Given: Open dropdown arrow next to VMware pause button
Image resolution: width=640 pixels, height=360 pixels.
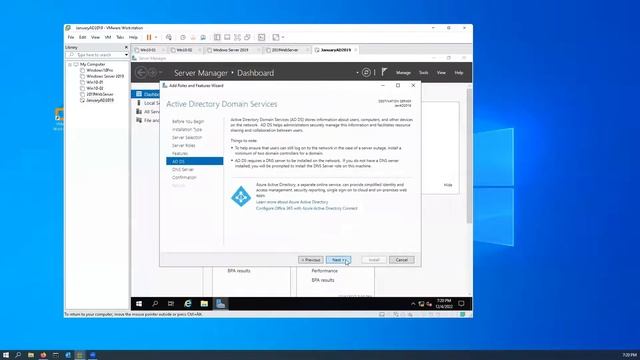Looking at the screenshot, I should coord(156,37).
